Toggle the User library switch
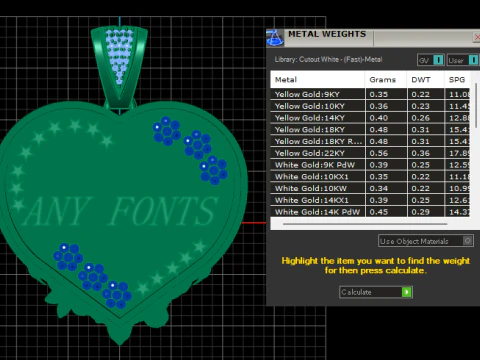 (x=473, y=60)
